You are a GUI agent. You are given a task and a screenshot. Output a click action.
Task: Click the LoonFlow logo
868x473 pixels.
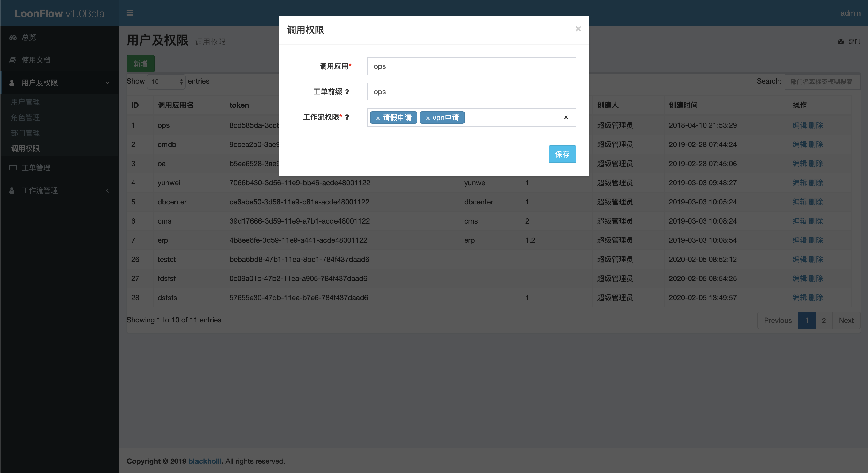pyautogui.click(x=59, y=13)
